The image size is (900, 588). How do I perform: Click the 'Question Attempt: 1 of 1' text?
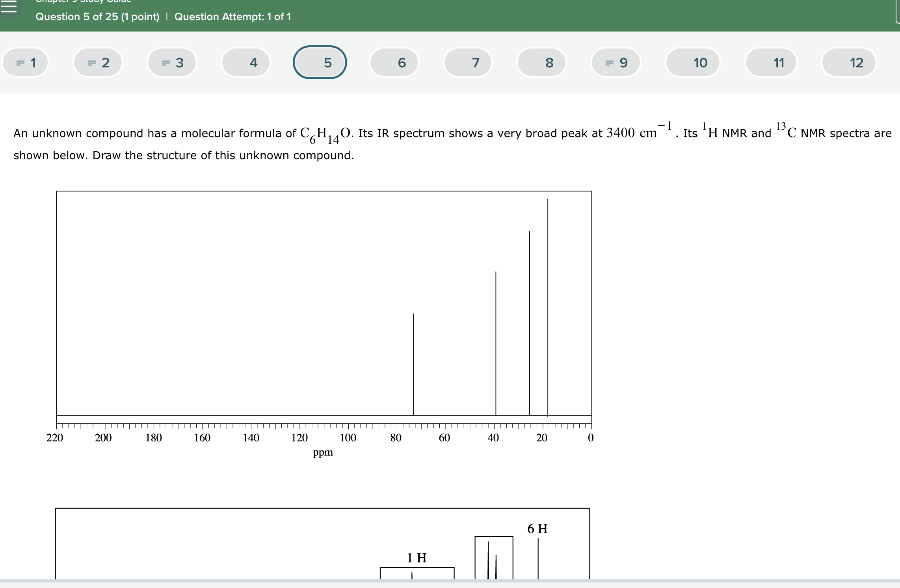click(232, 17)
